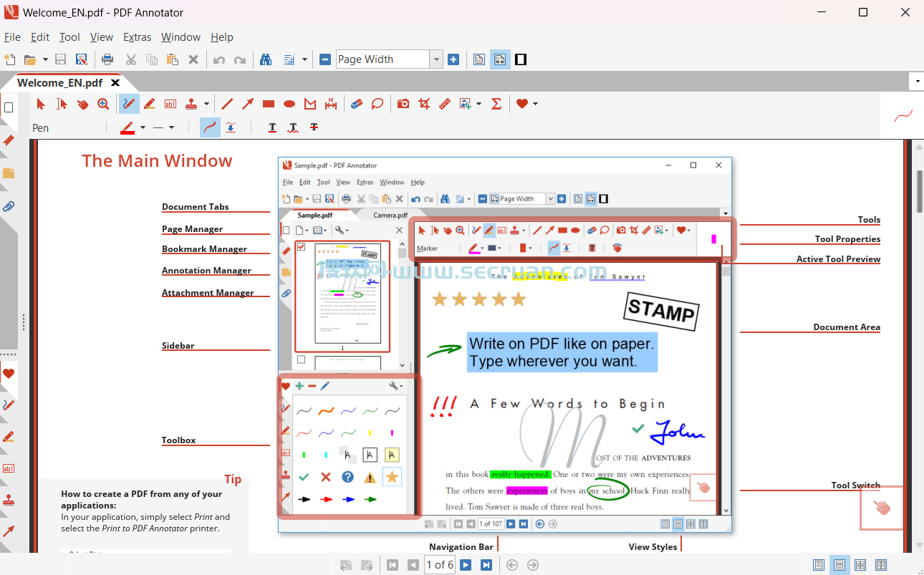Open the Formula sigma tool
The image size is (924, 575).
coord(496,104)
